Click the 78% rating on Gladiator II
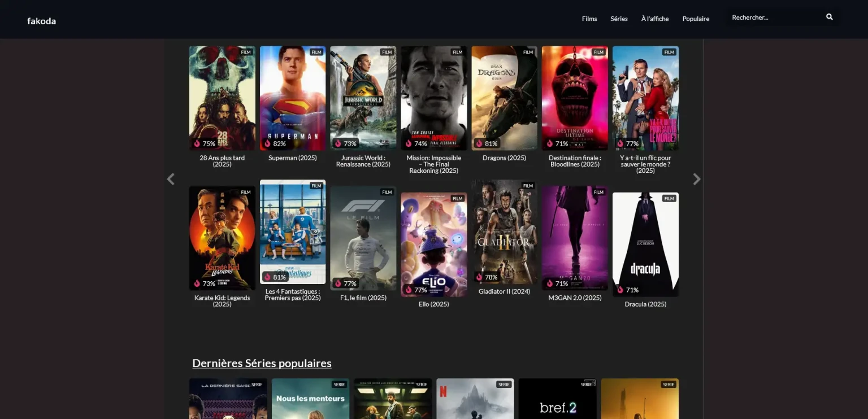This screenshot has height=419, width=868. click(491, 277)
